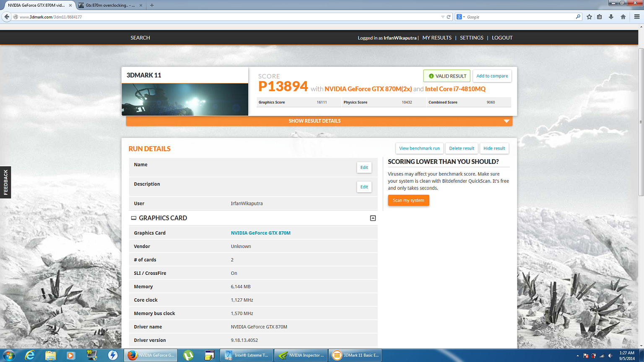
Task: Switch to Intel Extreme Tuning taskbar window
Action: point(247,355)
